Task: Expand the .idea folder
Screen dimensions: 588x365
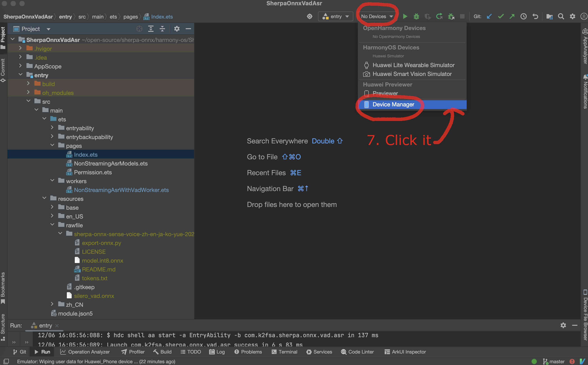Action: pos(21,57)
